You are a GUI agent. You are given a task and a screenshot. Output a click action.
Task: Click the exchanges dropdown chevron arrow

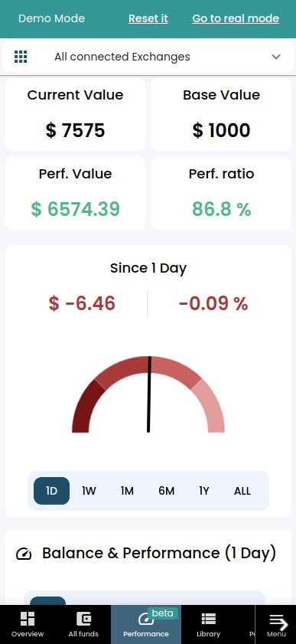(276, 57)
